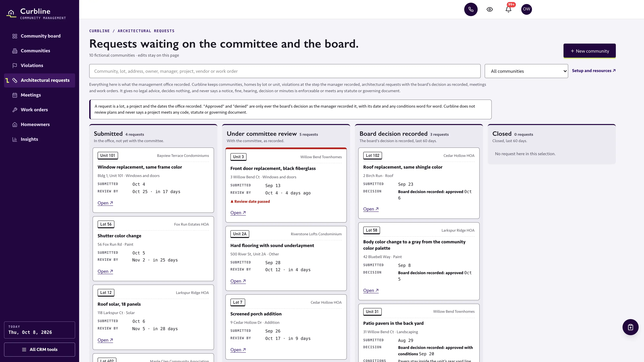Open the Body color change request
This screenshot has width=644, height=362.
[371, 290]
